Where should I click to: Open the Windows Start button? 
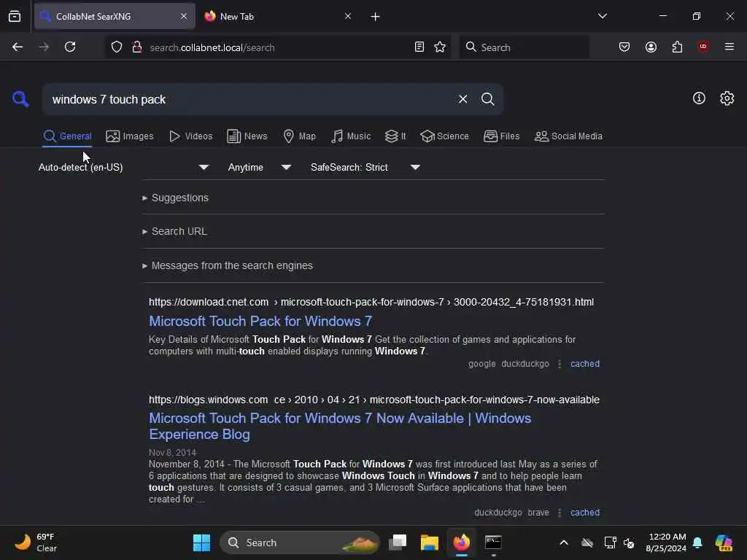[201, 542]
